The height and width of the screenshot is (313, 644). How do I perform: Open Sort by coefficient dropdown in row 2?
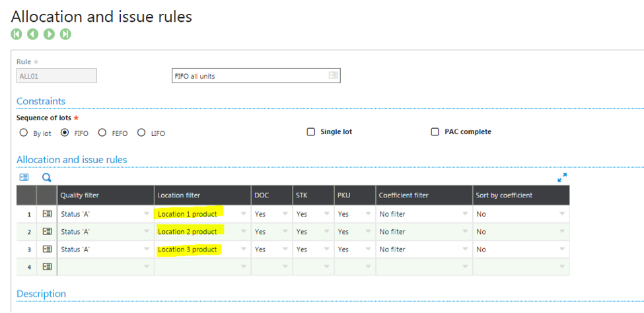[x=562, y=231]
